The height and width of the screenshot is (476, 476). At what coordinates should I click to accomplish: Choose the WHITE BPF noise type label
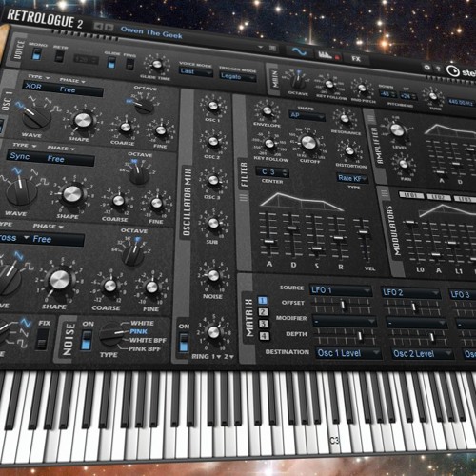click(148, 340)
